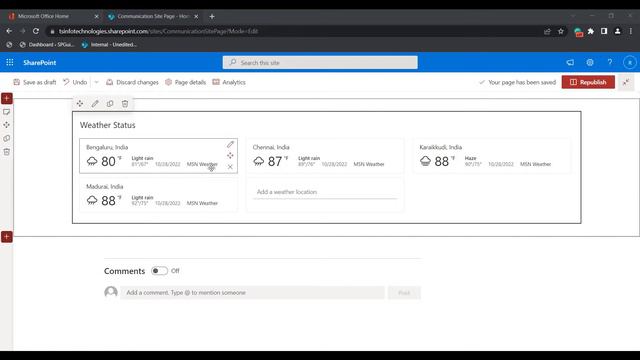Duplicate section using left rail copy icon
Viewport: 640px width, 360px height.
[x=7, y=138]
